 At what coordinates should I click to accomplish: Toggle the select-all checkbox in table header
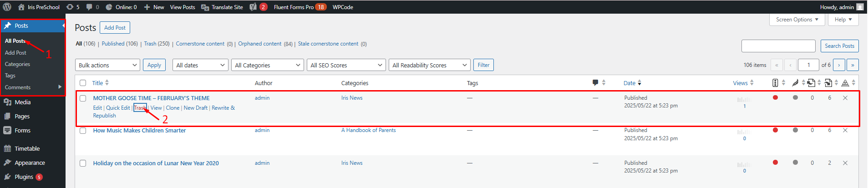coord(83,83)
